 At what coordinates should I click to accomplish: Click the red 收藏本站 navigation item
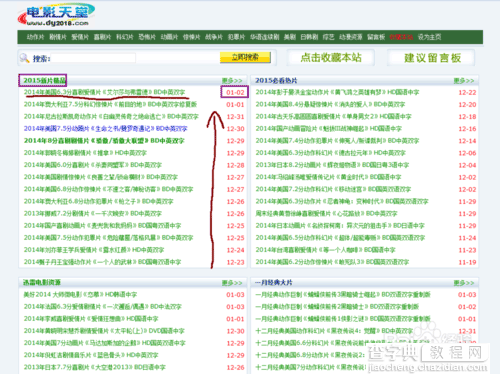401,37
